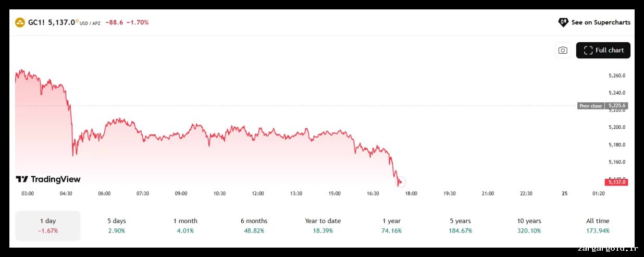
Task: Click the red current price marker dot
Action: (400, 182)
